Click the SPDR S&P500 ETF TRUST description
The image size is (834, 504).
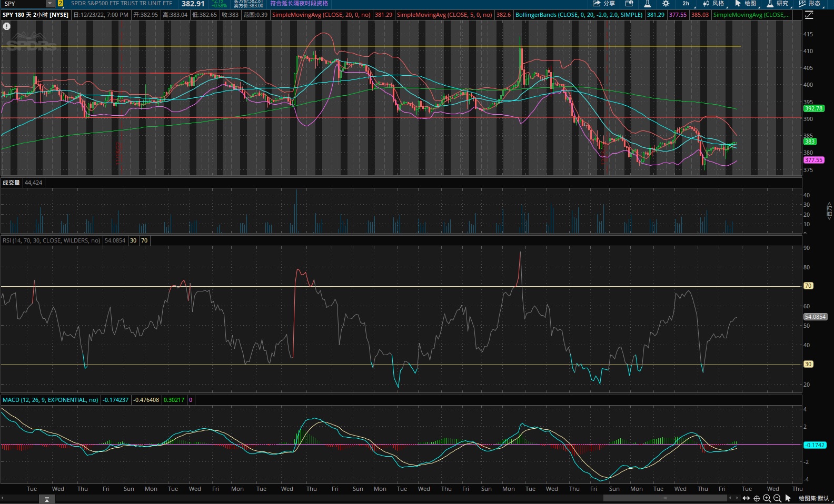pos(122,4)
